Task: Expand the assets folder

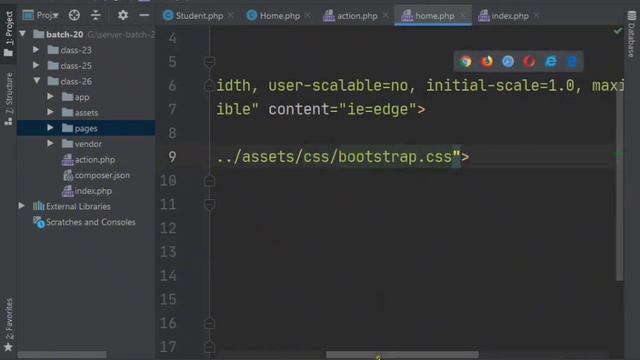Action: 50,112
